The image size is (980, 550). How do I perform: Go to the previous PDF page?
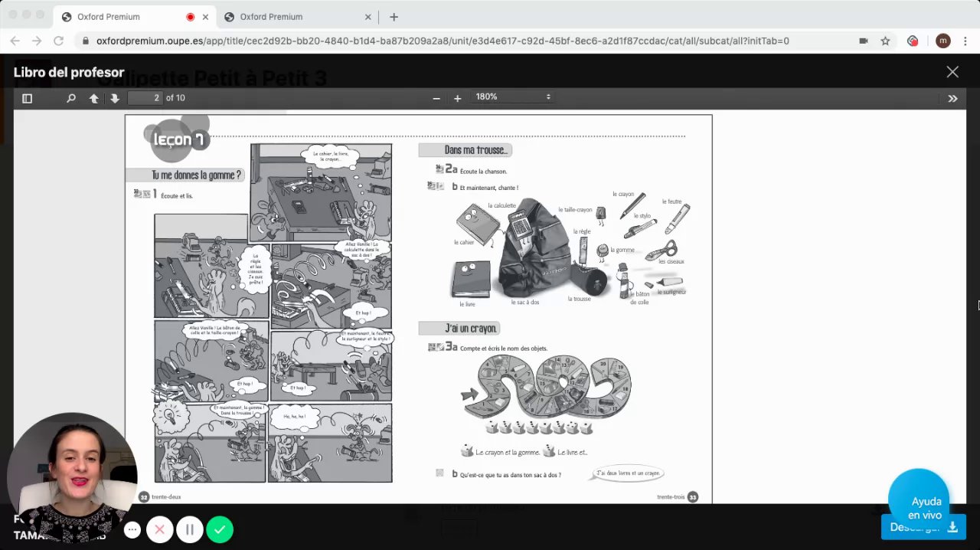tap(94, 98)
